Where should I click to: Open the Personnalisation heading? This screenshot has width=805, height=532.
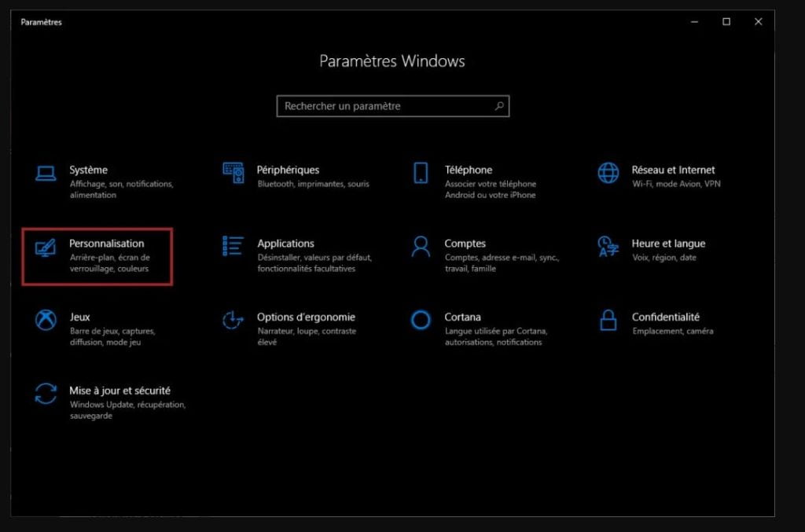[x=107, y=243]
